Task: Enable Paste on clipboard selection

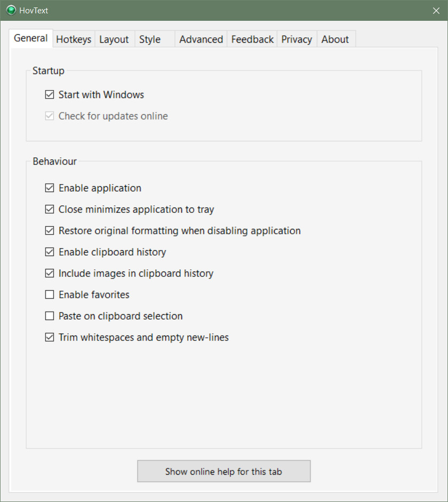Action: pyautogui.click(x=50, y=316)
